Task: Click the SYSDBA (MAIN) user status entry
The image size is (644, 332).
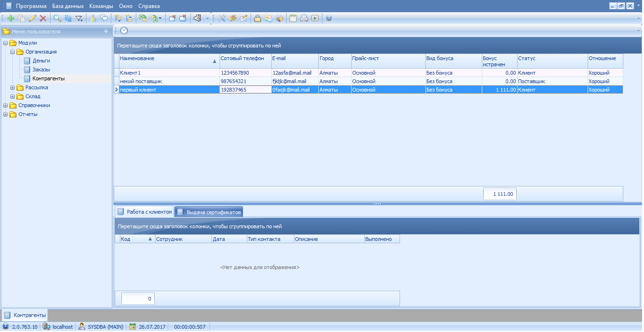Action: (x=101, y=327)
